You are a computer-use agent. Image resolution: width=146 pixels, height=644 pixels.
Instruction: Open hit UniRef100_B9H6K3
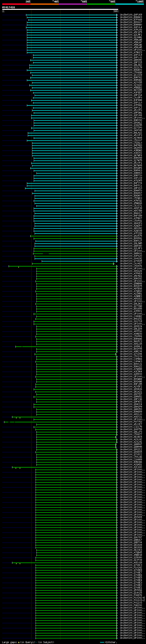pyautogui.click(x=131, y=17)
